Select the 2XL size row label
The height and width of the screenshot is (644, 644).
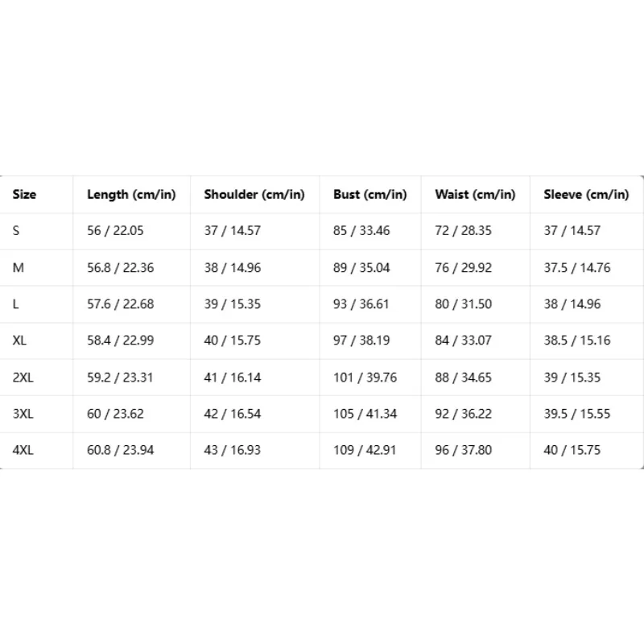click(x=23, y=377)
